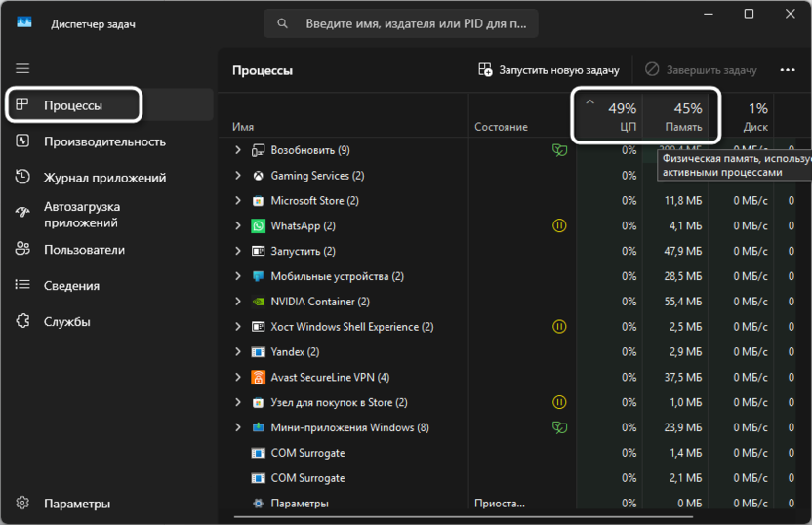Click the WhatsApp process icon
This screenshot has height=525, width=812.
click(258, 226)
